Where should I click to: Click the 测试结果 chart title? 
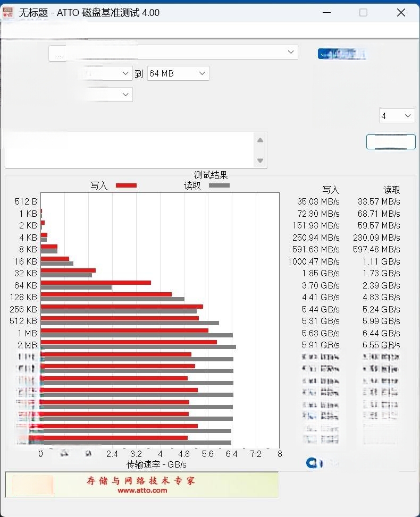(x=211, y=175)
